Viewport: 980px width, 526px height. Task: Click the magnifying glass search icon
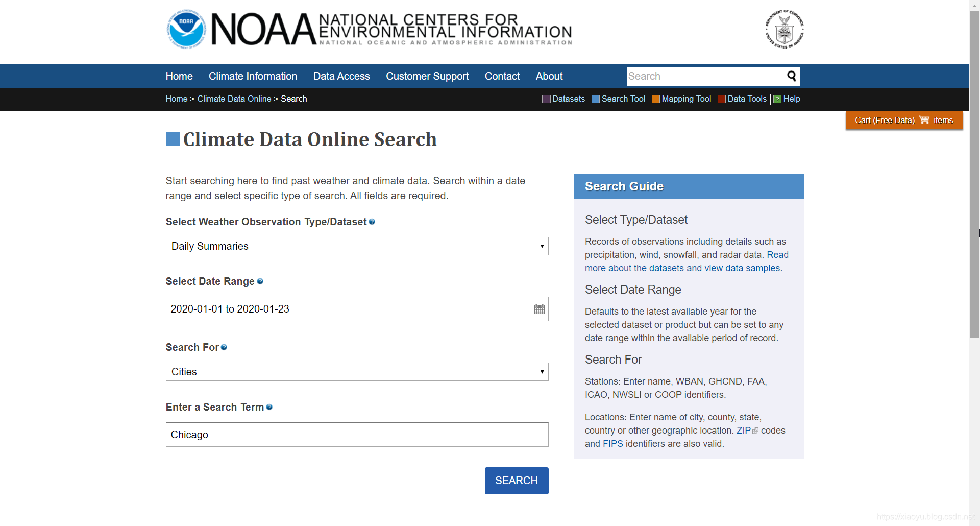tap(792, 76)
